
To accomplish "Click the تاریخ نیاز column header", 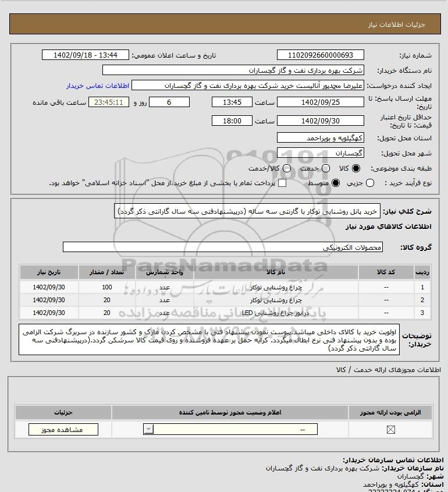I will (x=49, y=272).
